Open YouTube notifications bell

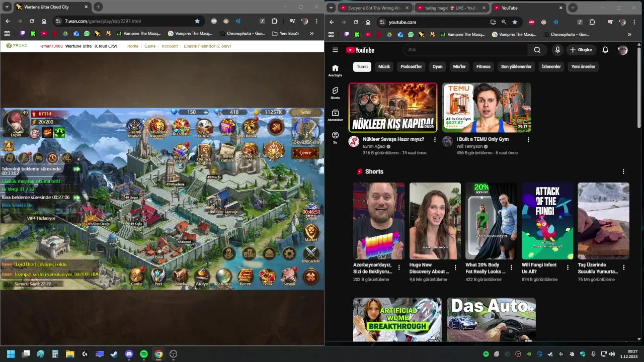click(605, 50)
